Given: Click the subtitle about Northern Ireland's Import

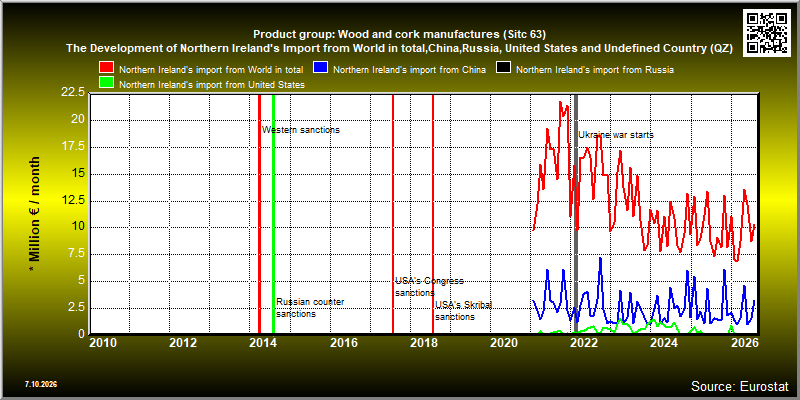Looking at the screenshot, I should click(399, 49).
